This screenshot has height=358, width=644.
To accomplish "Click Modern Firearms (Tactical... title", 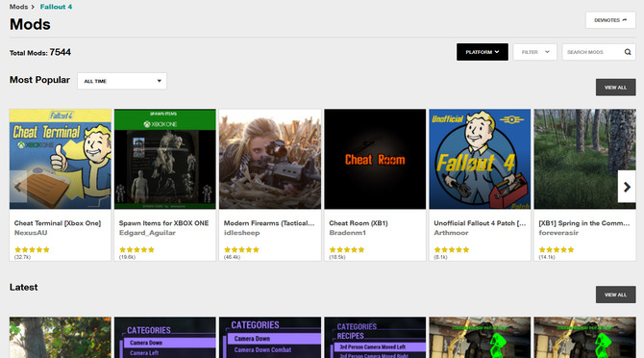I will coord(269,223).
